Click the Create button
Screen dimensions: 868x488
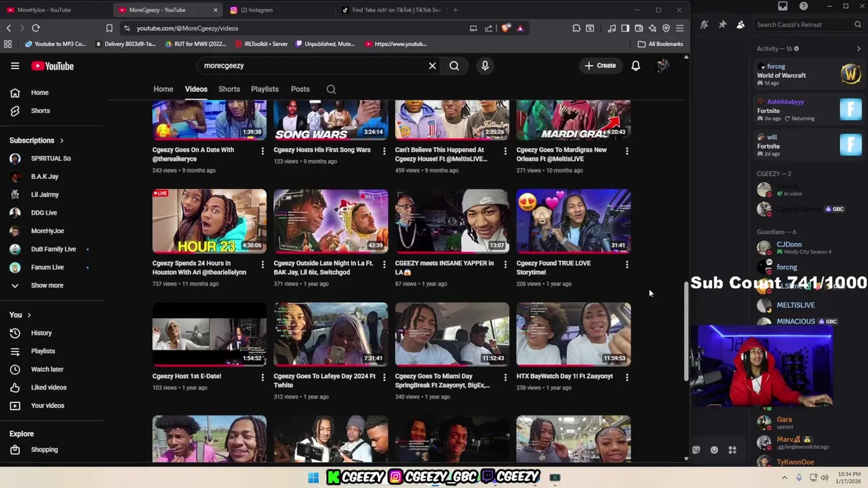click(599, 66)
